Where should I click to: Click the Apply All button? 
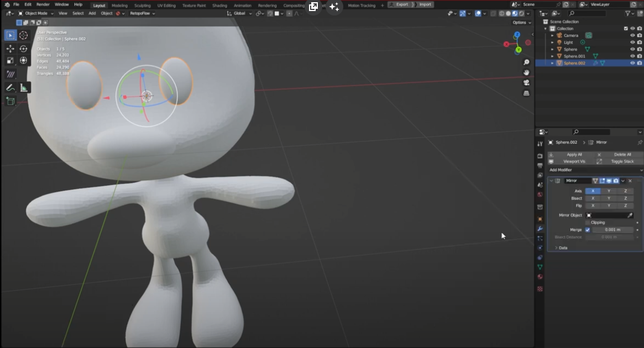pos(574,155)
